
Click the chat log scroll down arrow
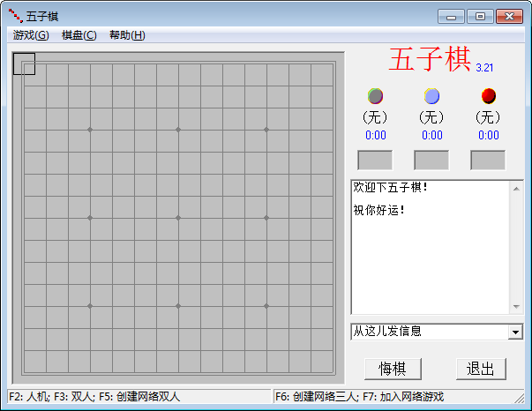coord(516,307)
